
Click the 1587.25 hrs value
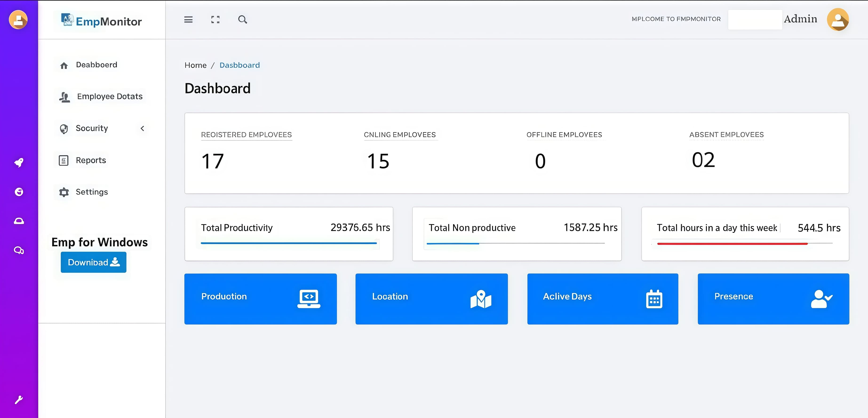click(591, 227)
